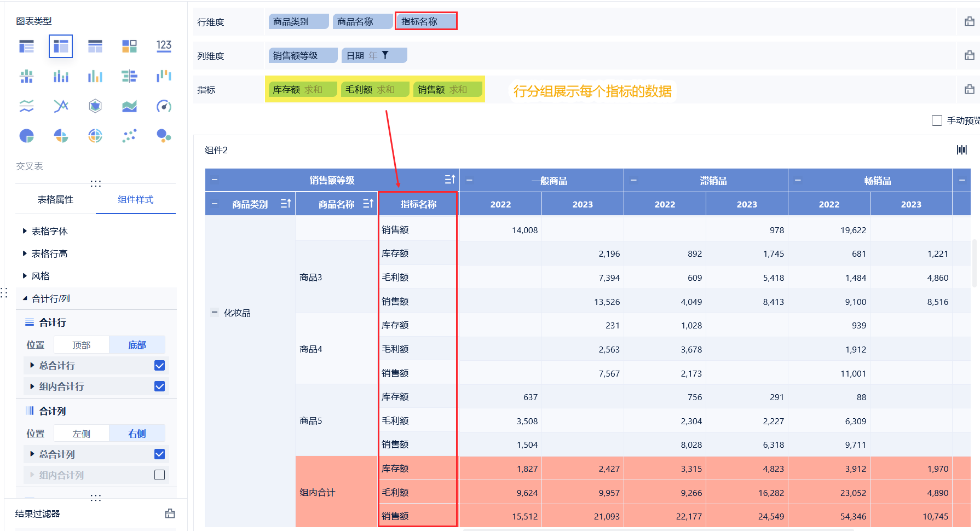Click the 指标名称 row dimension field

pyautogui.click(x=426, y=21)
